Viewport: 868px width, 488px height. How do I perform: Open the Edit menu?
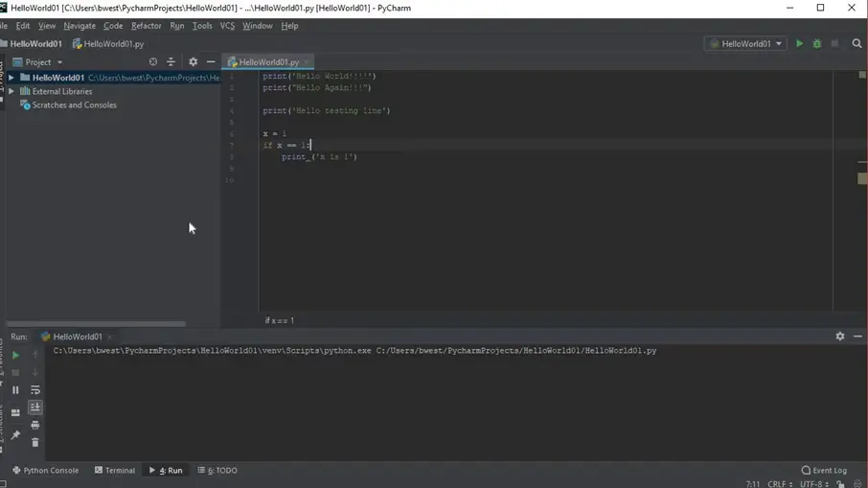pos(23,26)
